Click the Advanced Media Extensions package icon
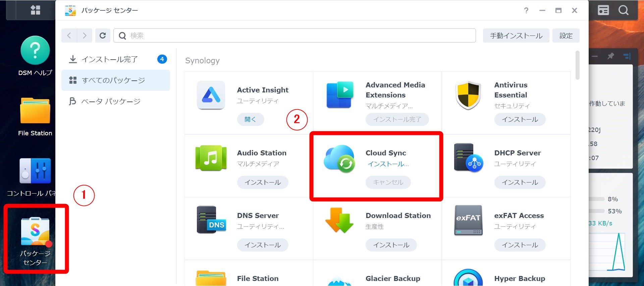The height and width of the screenshot is (286, 644). click(340, 95)
